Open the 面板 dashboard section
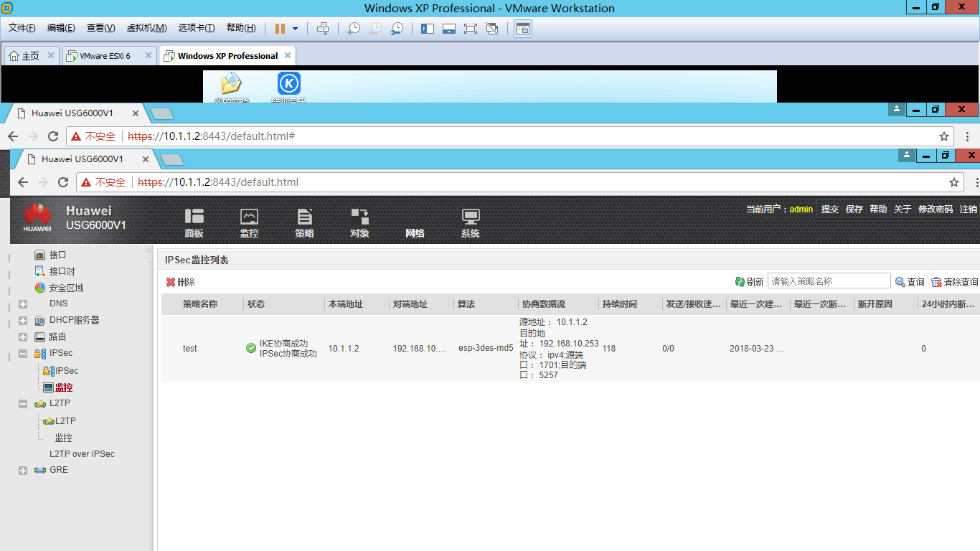980x551 pixels. point(194,223)
